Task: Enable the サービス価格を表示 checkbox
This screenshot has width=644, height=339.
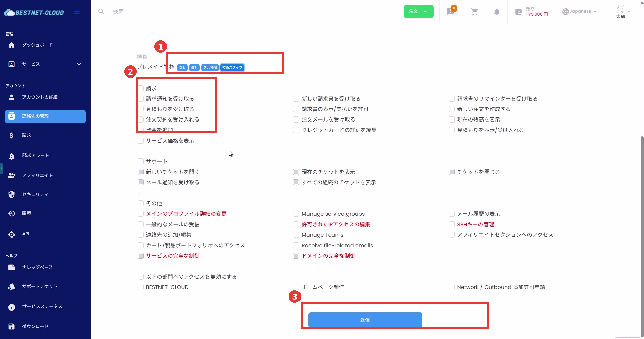Action: (141, 141)
